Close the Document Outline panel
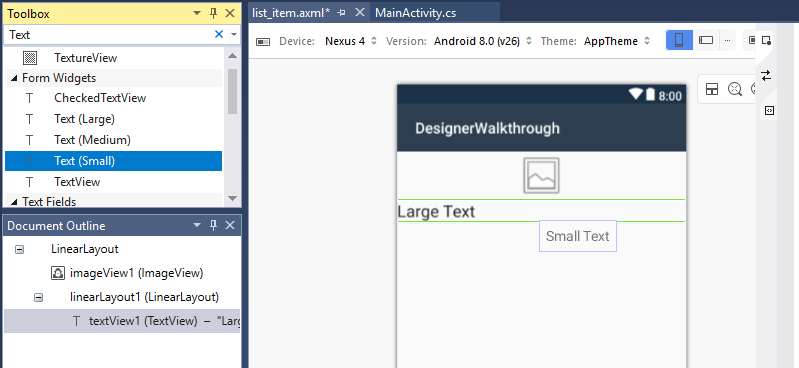The width and height of the screenshot is (799, 368). tap(230, 225)
